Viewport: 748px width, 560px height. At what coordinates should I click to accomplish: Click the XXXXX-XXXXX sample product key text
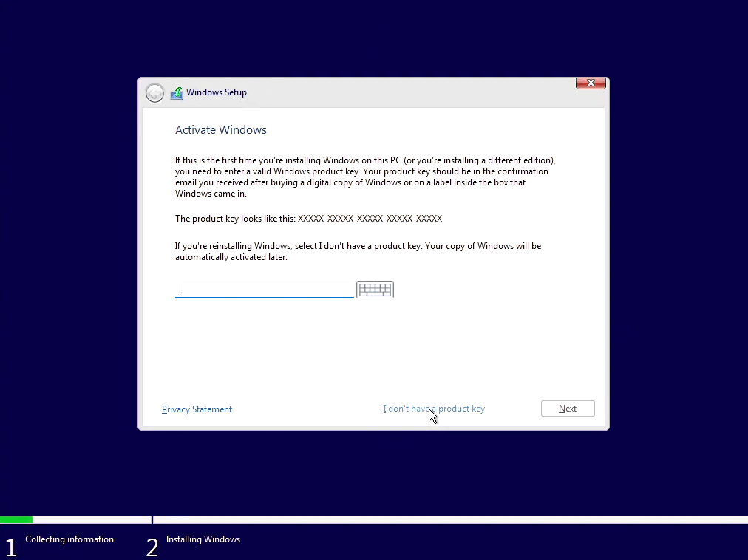click(370, 219)
